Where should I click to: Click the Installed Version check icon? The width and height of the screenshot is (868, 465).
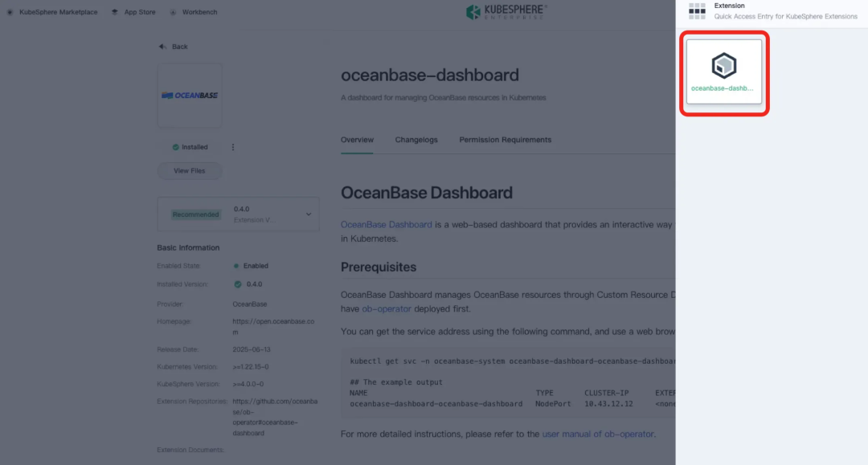pyautogui.click(x=237, y=284)
